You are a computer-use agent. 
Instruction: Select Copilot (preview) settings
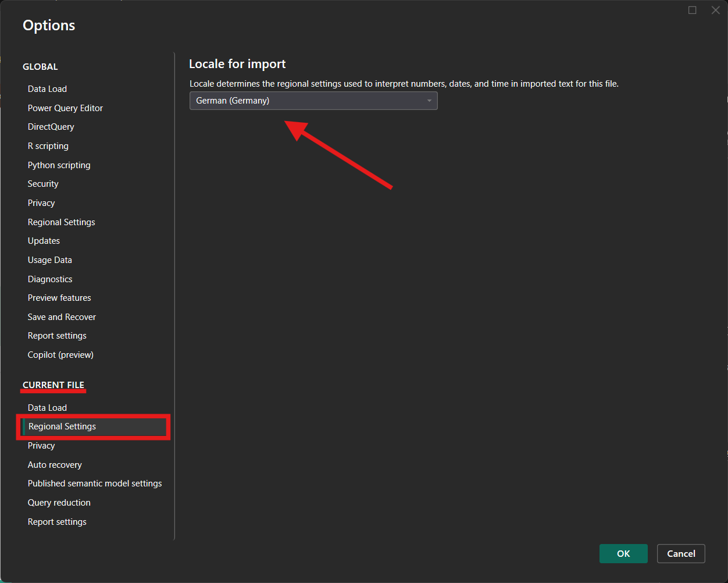(60, 355)
